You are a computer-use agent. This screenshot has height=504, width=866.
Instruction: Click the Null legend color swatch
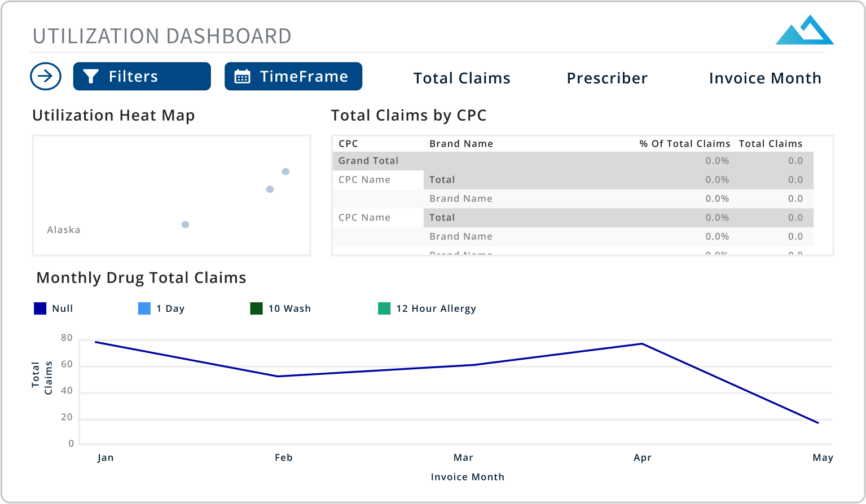[x=40, y=308]
